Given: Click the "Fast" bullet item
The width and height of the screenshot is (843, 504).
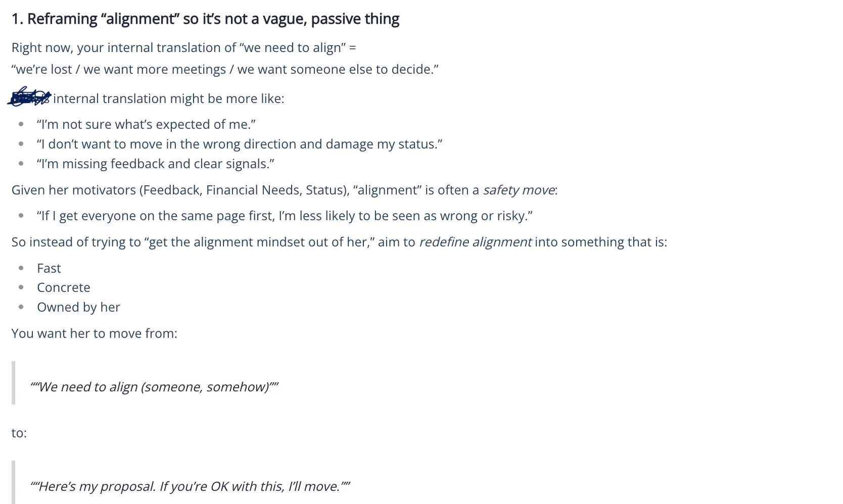Looking at the screenshot, I should pos(49,268).
